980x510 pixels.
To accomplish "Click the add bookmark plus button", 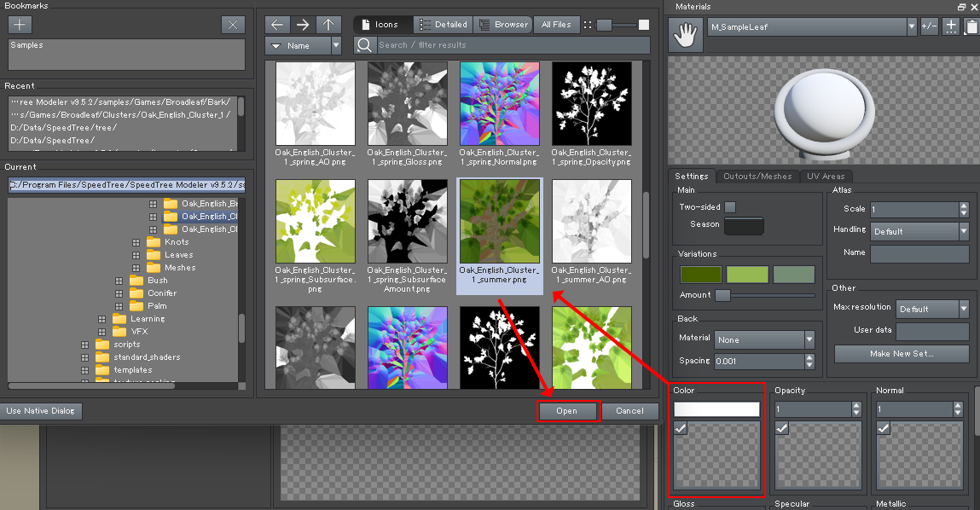I will coord(20,25).
